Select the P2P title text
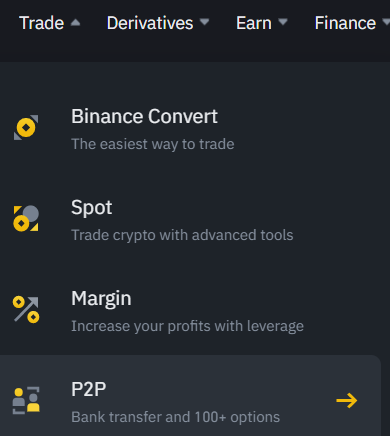Image resolution: width=390 pixels, height=436 pixels. [89, 389]
